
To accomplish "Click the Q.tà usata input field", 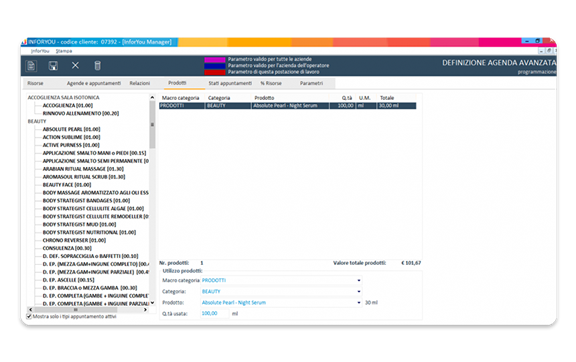I will pos(215,313).
